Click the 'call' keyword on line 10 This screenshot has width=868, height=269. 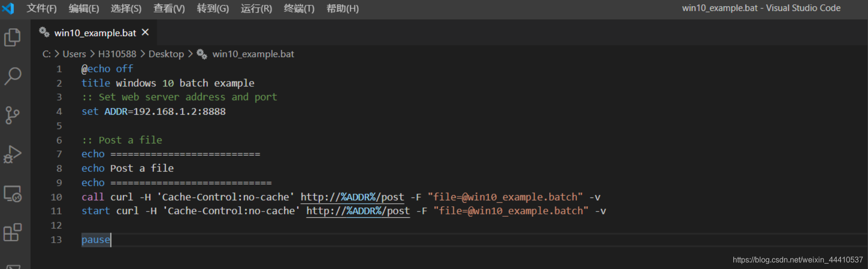coord(93,197)
